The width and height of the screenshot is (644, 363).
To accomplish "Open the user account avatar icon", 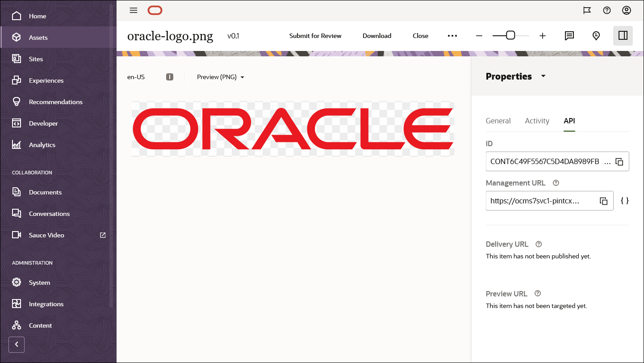I will click(627, 10).
